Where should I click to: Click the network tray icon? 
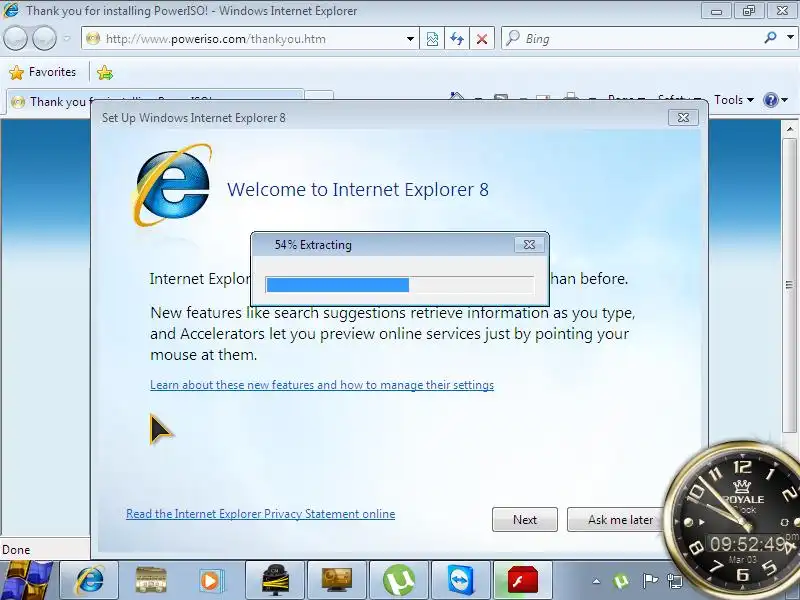[675, 581]
